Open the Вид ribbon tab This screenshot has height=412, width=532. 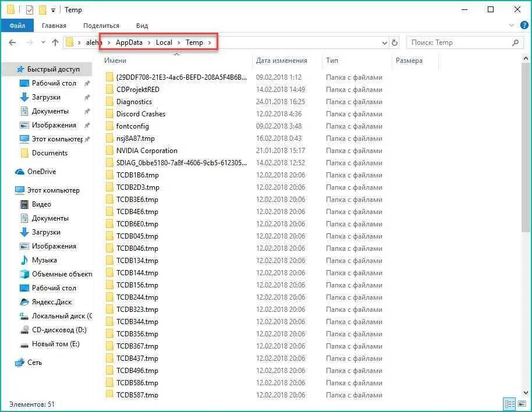pos(142,26)
